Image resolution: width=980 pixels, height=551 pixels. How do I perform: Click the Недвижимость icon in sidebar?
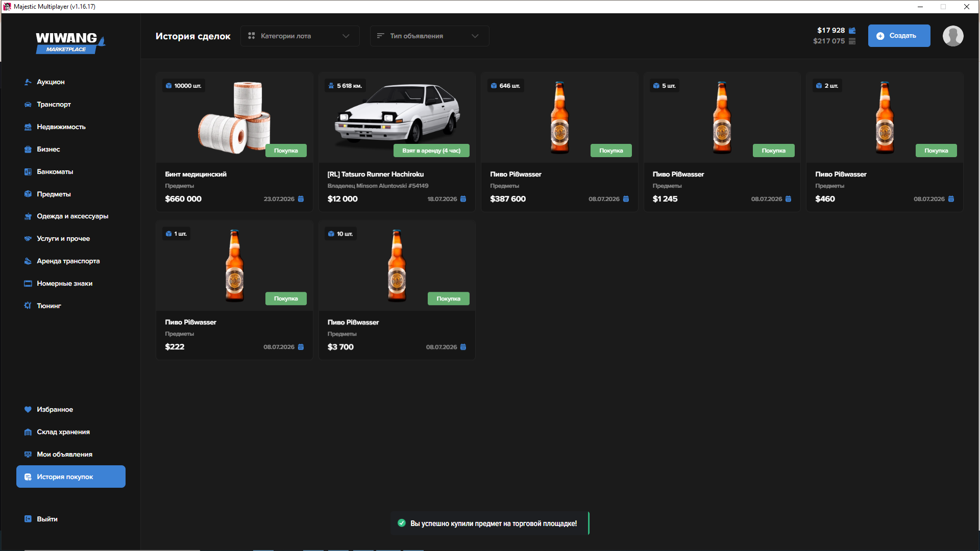(28, 127)
